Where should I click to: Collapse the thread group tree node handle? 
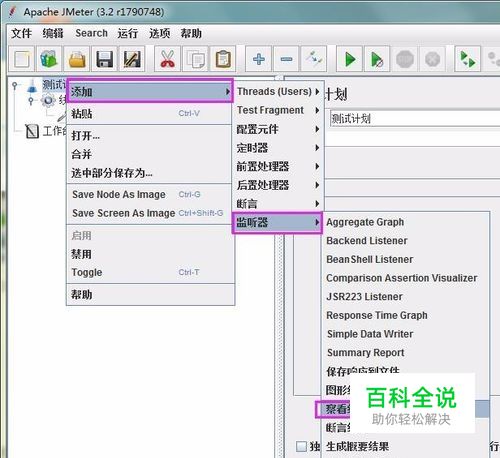tap(30, 100)
